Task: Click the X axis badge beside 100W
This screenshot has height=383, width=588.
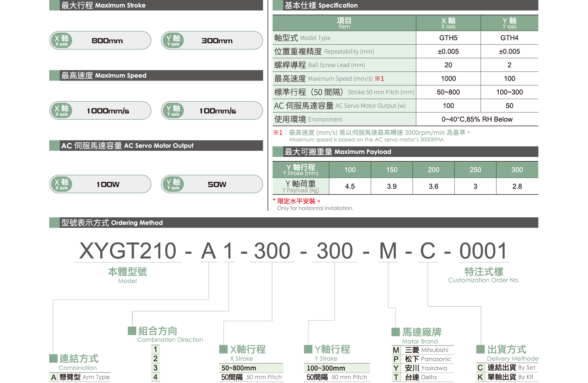Action: click(x=61, y=184)
